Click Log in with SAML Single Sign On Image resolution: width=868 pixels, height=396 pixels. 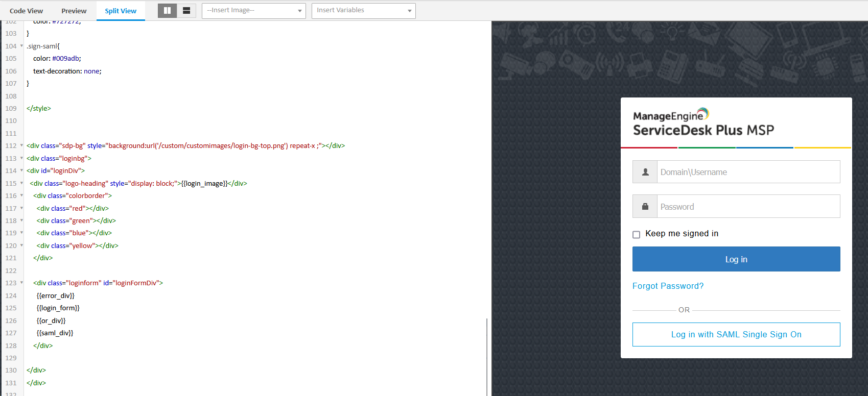pos(736,334)
